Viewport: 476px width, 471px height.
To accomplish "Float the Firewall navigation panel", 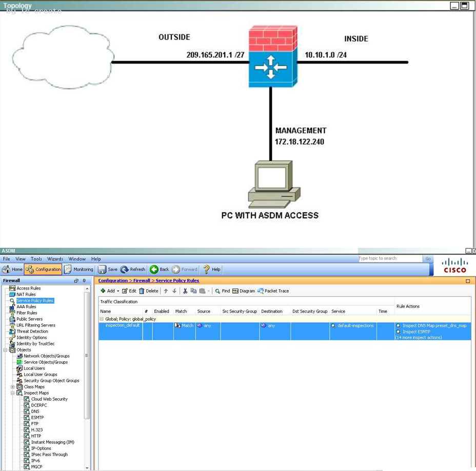I will pos(76,281).
